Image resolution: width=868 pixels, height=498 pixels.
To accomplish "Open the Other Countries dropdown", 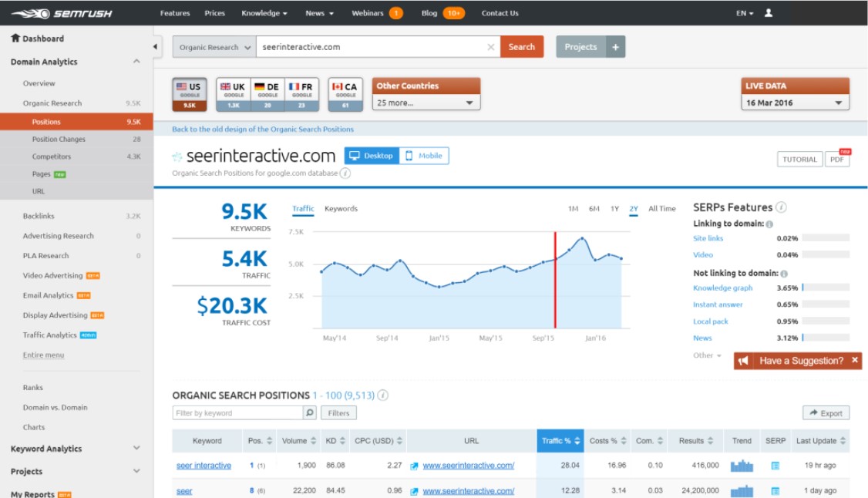I will click(426, 103).
